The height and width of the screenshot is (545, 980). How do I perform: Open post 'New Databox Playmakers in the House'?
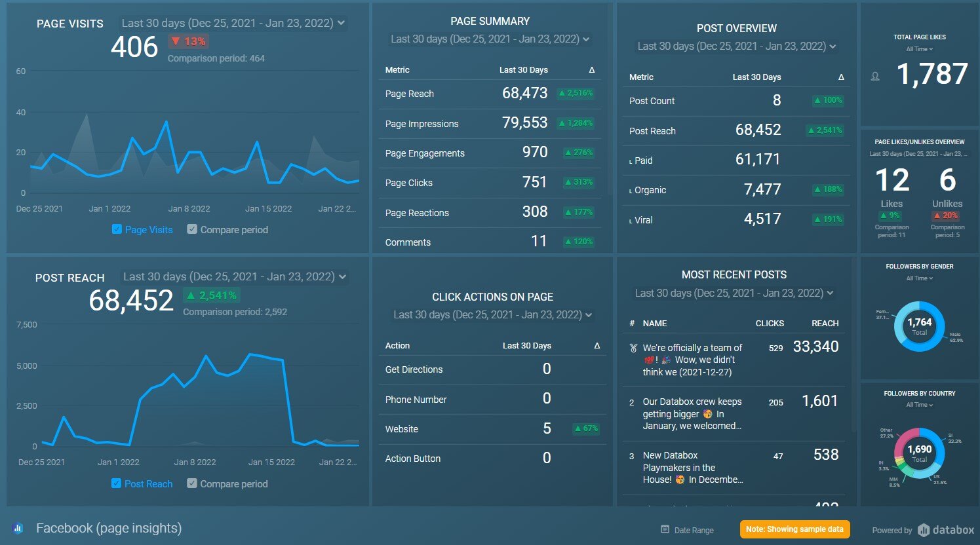692,467
